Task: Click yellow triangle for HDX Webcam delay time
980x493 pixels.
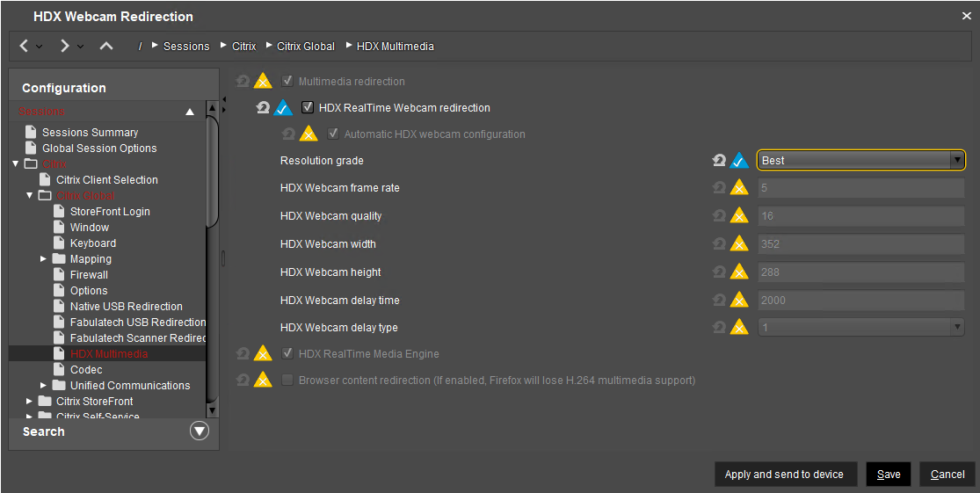Action: (739, 300)
